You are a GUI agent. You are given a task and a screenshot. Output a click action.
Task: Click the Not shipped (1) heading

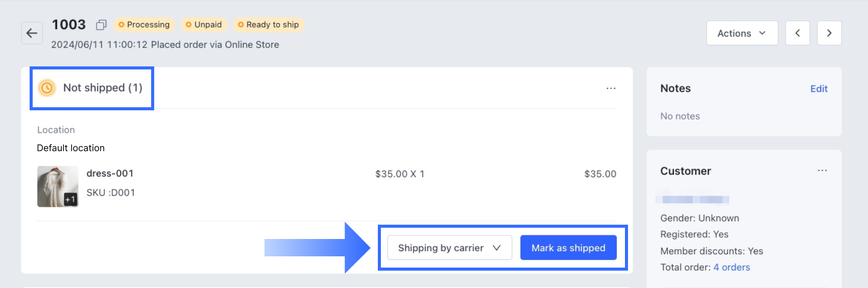(x=103, y=88)
